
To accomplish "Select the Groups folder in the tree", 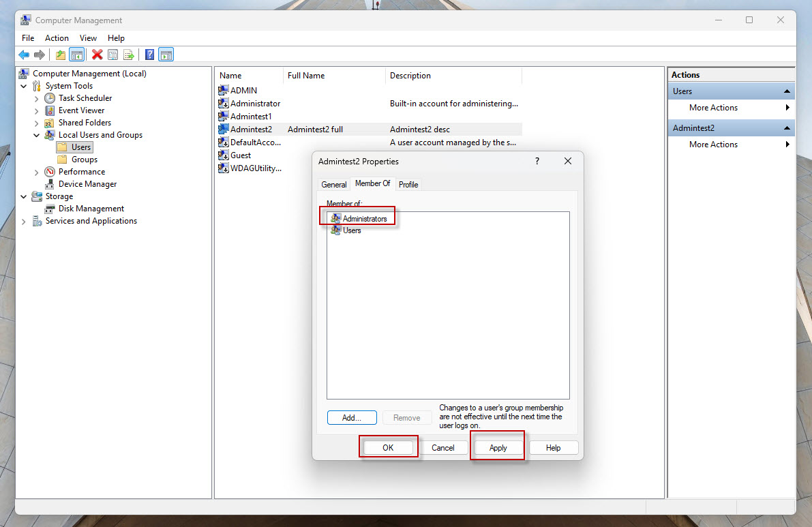I will pos(78,160).
